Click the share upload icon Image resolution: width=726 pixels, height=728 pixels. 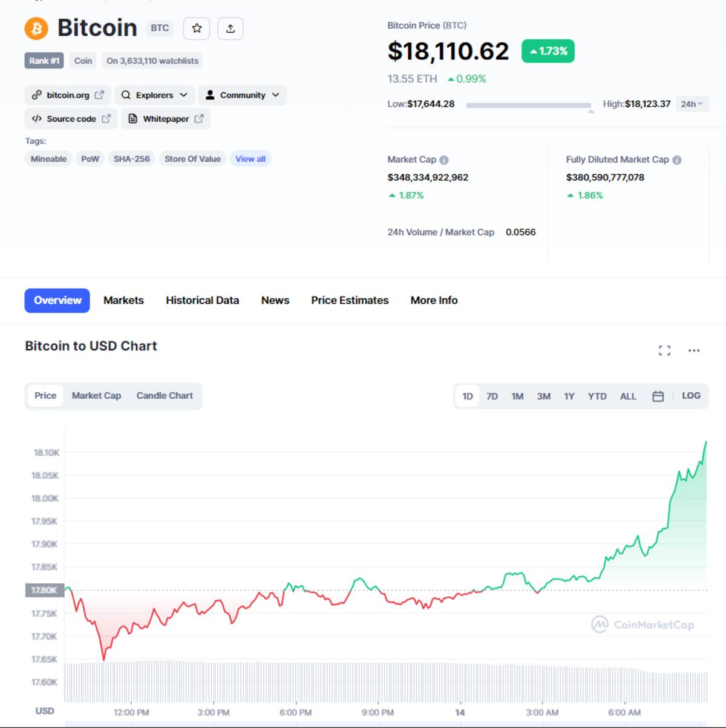[231, 28]
